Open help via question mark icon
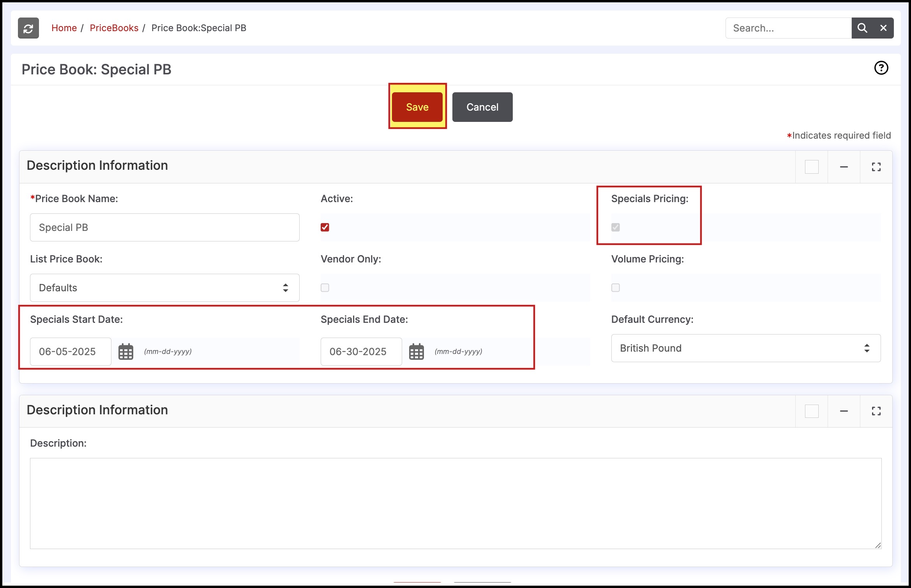911x588 pixels. [881, 68]
